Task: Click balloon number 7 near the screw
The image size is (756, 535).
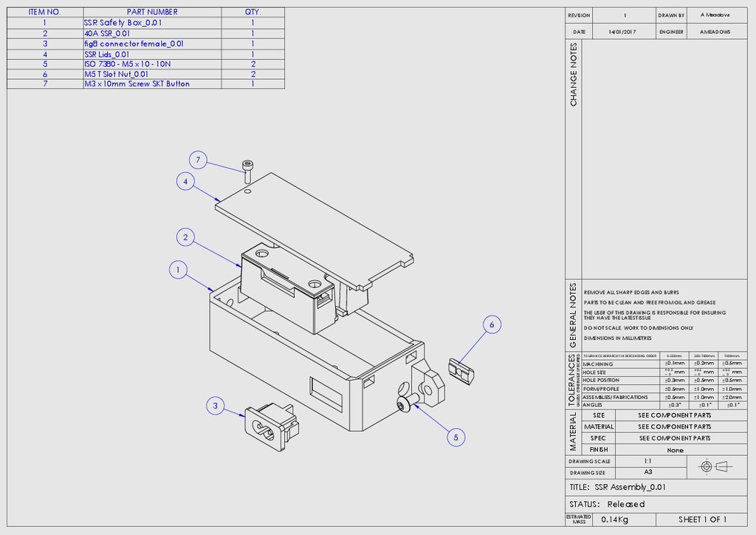Action: click(x=197, y=160)
